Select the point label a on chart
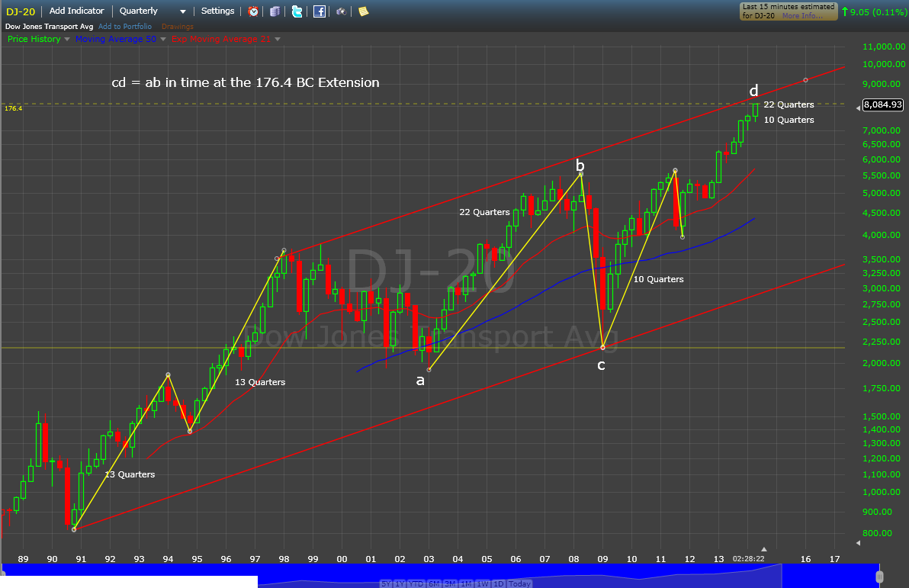Viewport: 909px width, 588px height. coord(420,381)
